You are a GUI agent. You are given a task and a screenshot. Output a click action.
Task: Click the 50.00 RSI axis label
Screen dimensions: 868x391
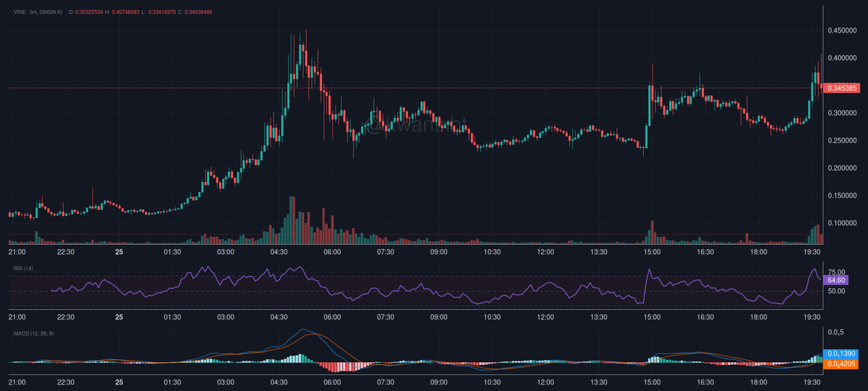tap(838, 291)
